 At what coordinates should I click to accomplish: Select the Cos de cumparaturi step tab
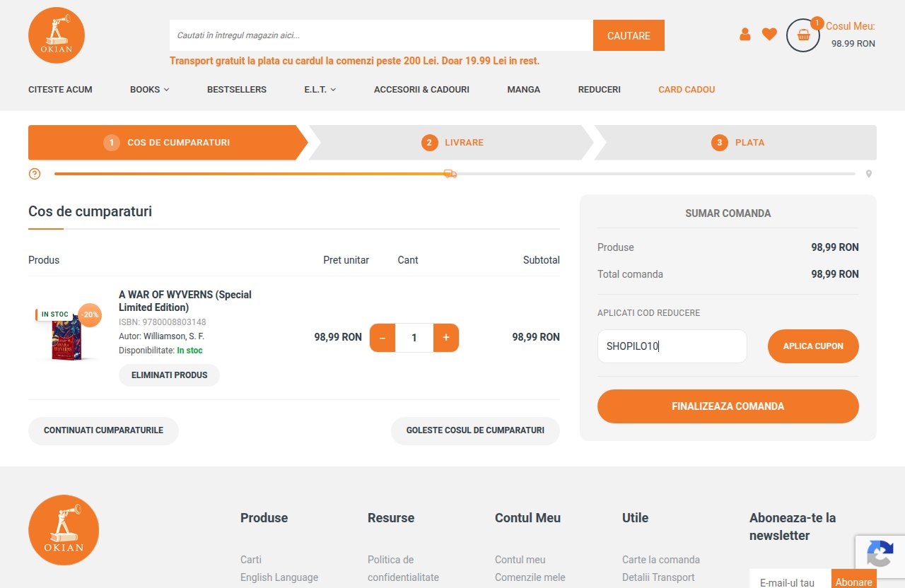[168, 143]
